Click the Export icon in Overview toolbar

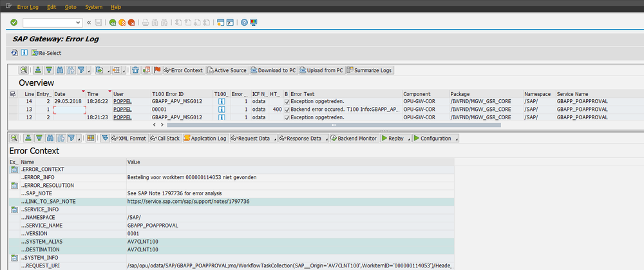click(x=99, y=70)
